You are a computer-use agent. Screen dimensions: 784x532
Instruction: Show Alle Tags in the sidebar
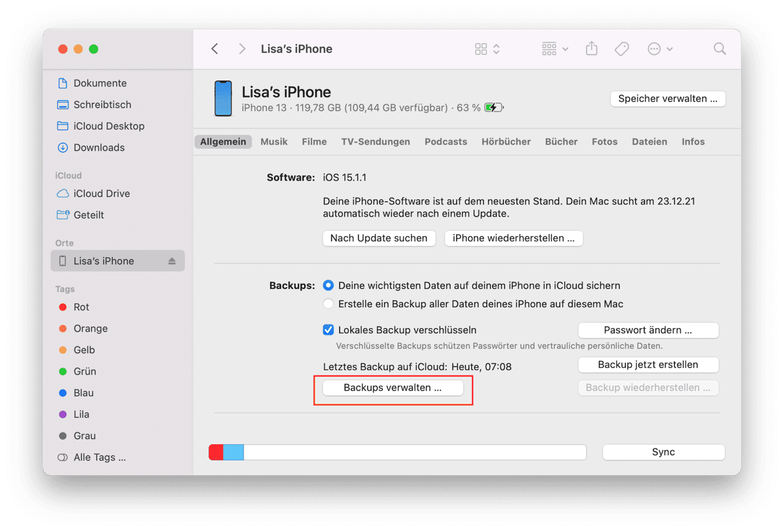click(99, 457)
